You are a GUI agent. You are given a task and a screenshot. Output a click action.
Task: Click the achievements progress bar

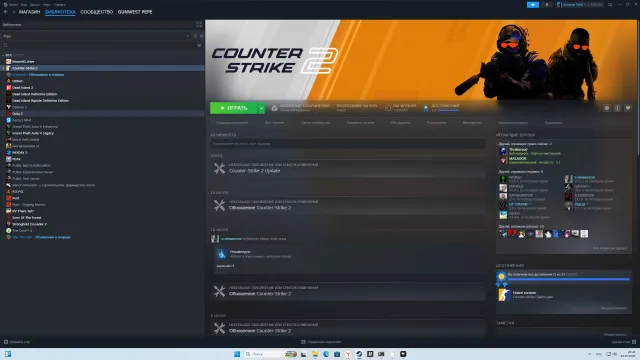coord(568,279)
